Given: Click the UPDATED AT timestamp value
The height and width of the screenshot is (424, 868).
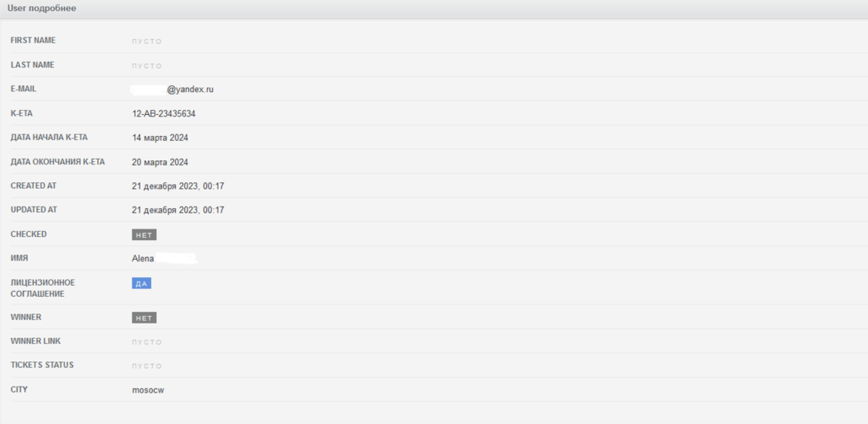Looking at the screenshot, I should 178,210.
